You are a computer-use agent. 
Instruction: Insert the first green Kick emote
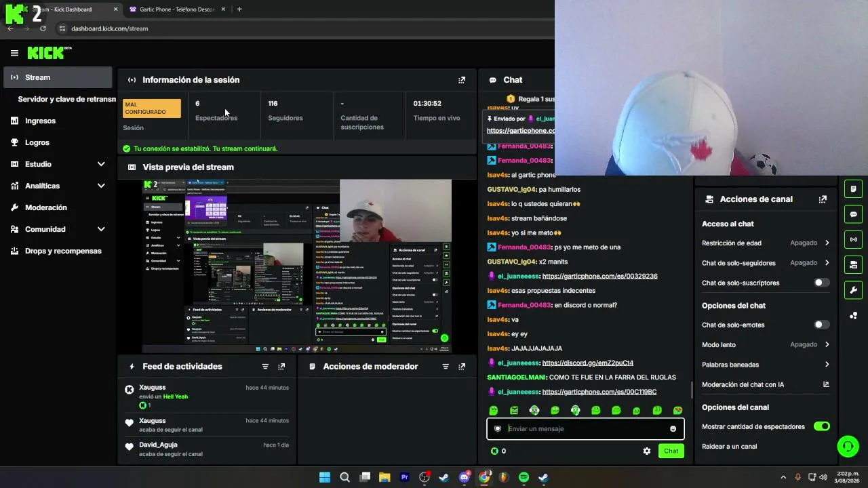pos(494,410)
